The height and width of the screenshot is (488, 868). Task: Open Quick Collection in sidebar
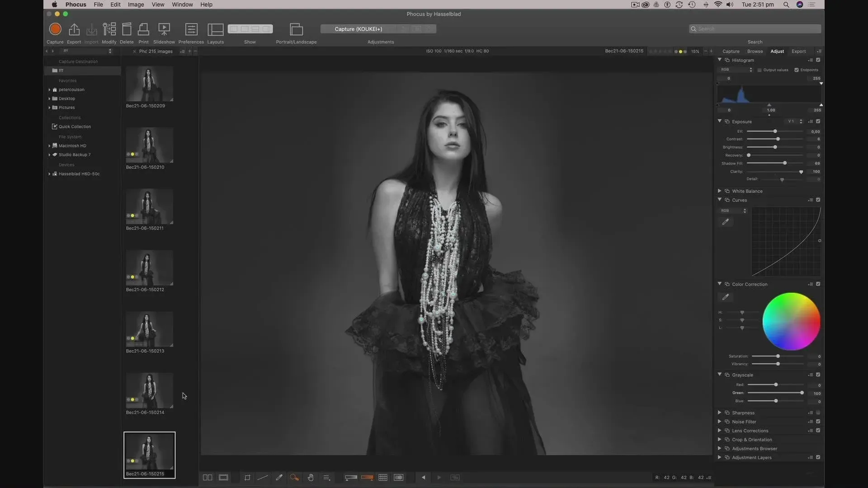point(75,127)
